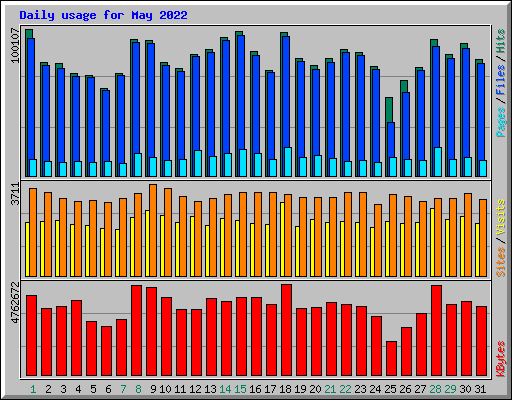The width and height of the screenshot is (512, 400).
Task: Click green day label 15 on the x-axis
Action: click(x=240, y=389)
